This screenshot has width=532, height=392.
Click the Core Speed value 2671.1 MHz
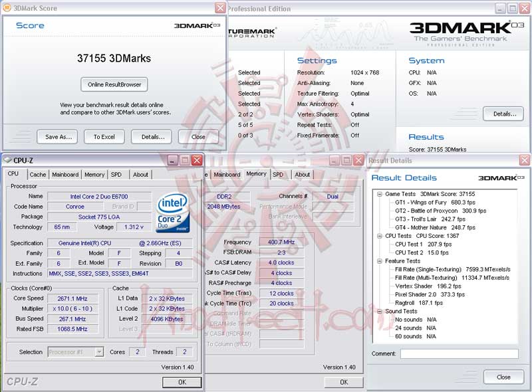pyautogui.click(x=72, y=298)
